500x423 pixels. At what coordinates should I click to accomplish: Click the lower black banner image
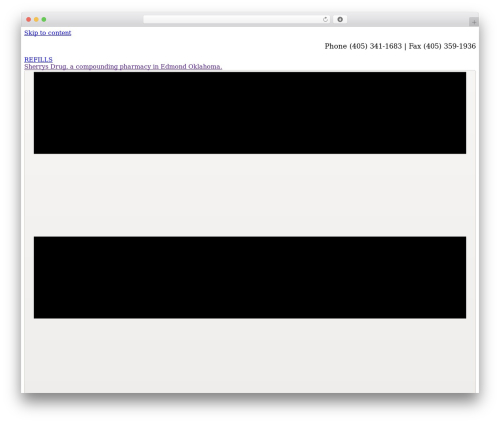pos(250,278)
